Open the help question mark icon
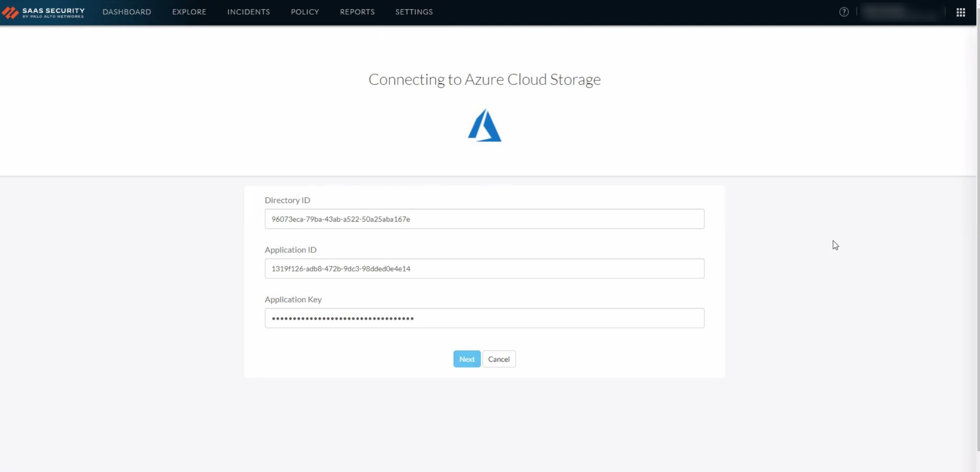Screen dimensions: 980x472 tap(844, 12)
